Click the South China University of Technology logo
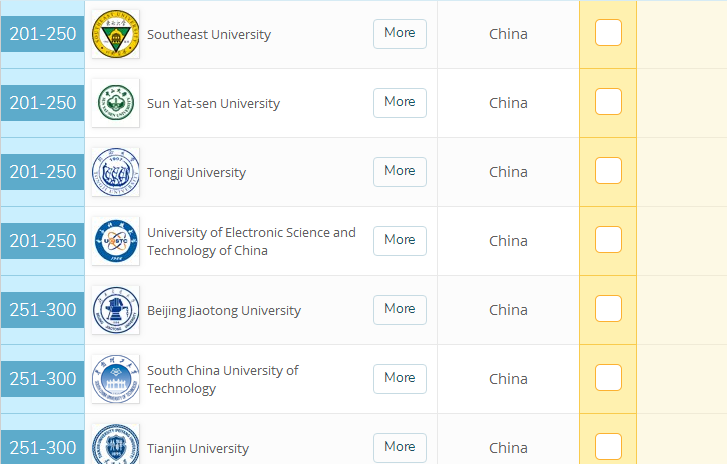Viewport: 727px width, 464px height. 115,379
